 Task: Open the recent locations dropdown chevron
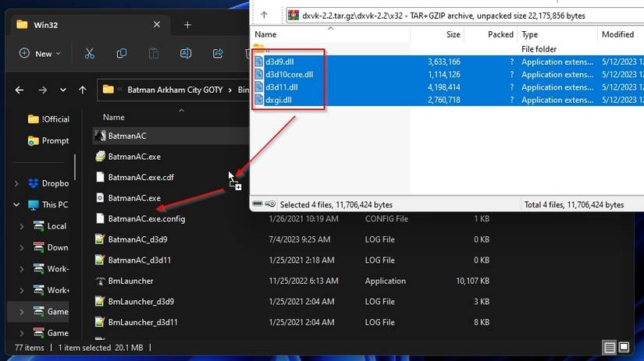point(63,90)
